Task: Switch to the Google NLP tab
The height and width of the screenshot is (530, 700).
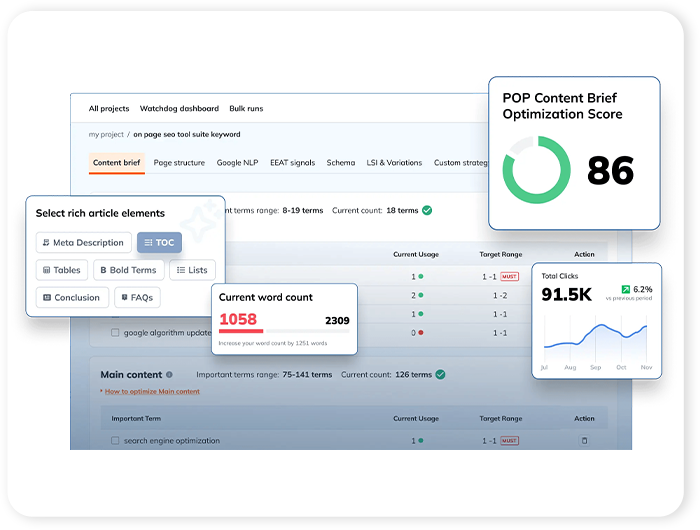Action: click(238, 163)
